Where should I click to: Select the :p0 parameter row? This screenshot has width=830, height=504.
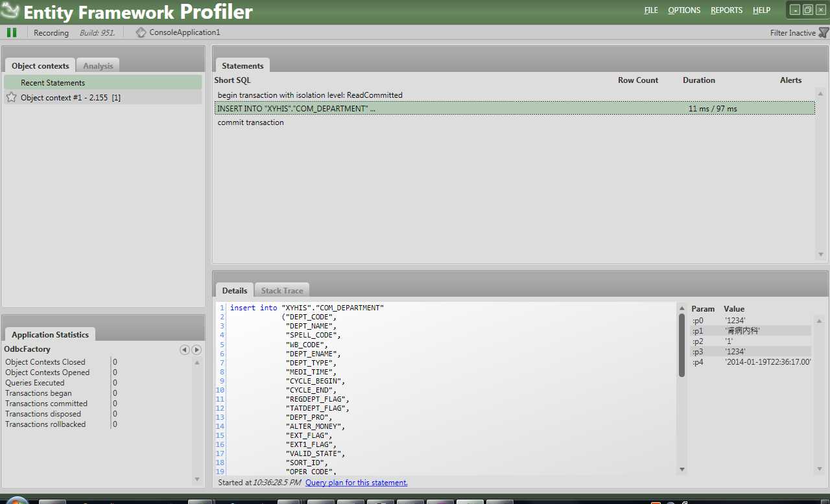pyautogui.click(x=751, y=320)
